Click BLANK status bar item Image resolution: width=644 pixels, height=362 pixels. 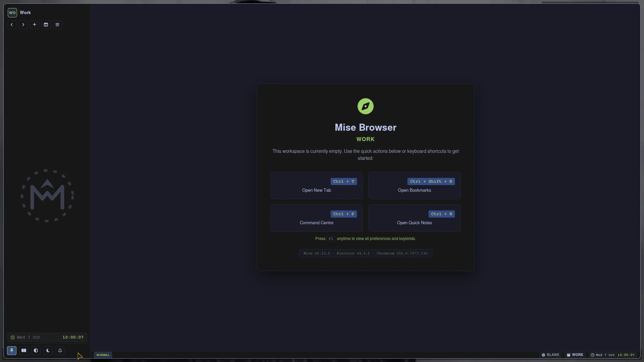(x=550, y=355)
